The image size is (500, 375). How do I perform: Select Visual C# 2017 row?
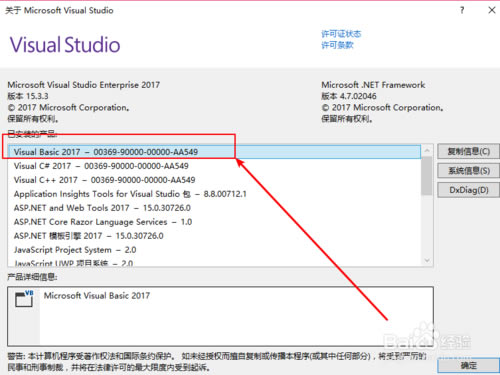point(214,166)
